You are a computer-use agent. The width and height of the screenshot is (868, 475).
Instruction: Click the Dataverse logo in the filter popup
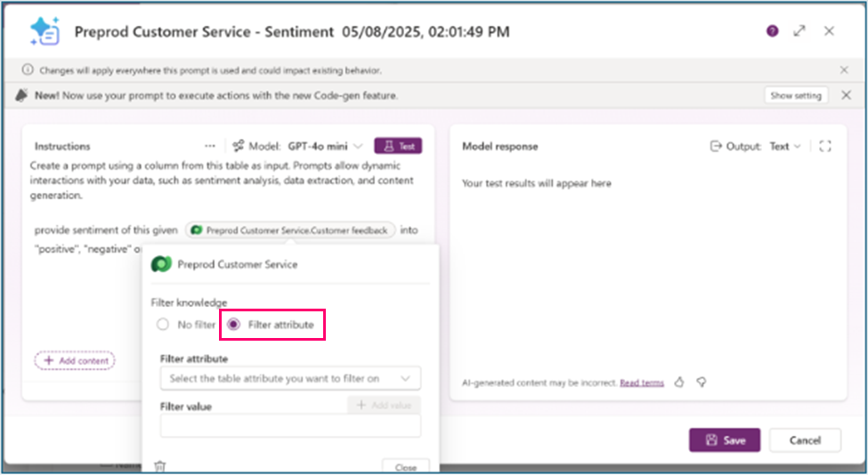tap(161, 264)
